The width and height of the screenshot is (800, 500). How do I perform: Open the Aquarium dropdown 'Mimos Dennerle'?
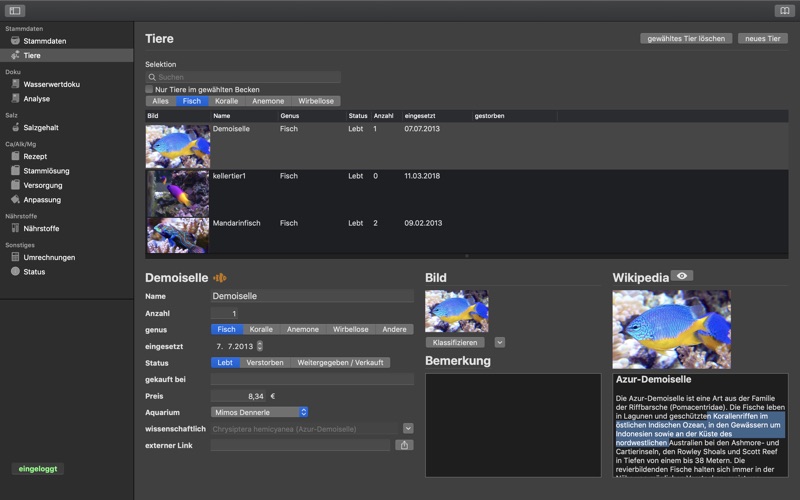[x=260, y=412]
